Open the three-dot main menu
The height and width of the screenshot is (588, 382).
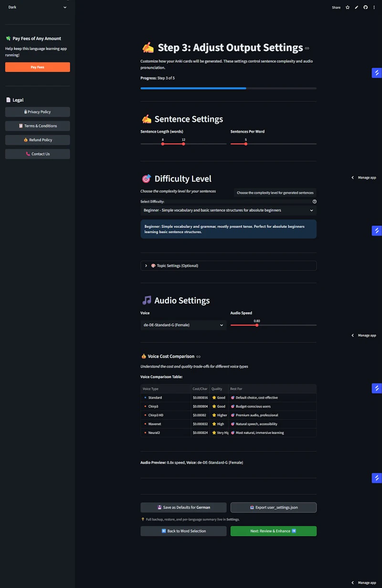click(x=374, y=7)
